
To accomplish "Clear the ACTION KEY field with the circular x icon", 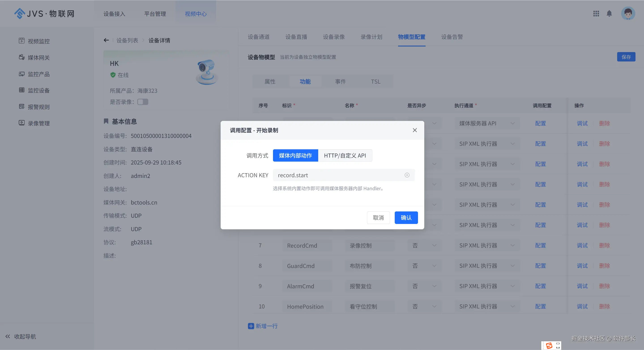I will click(x=407, y=175).
